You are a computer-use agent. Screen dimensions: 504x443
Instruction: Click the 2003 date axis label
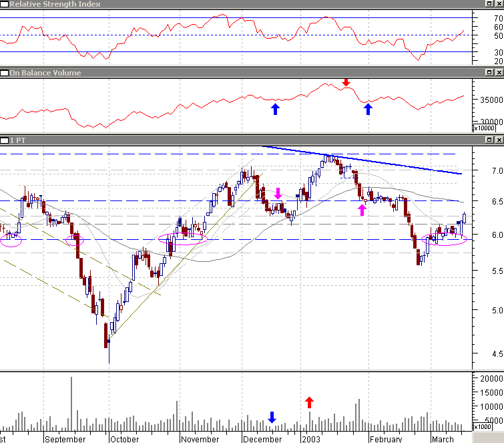pyautogui.click(x=311, y=439)
